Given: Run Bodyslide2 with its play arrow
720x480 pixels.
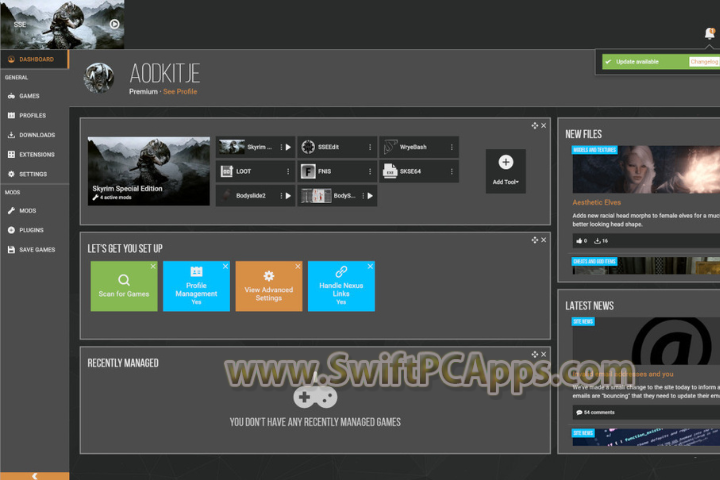Looking at the screenshot, I should point(288,196).
